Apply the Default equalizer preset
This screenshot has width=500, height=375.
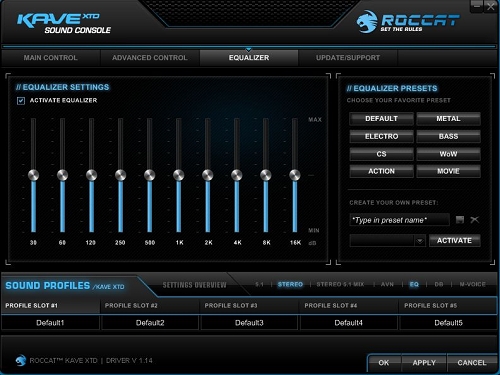[381, 119]
